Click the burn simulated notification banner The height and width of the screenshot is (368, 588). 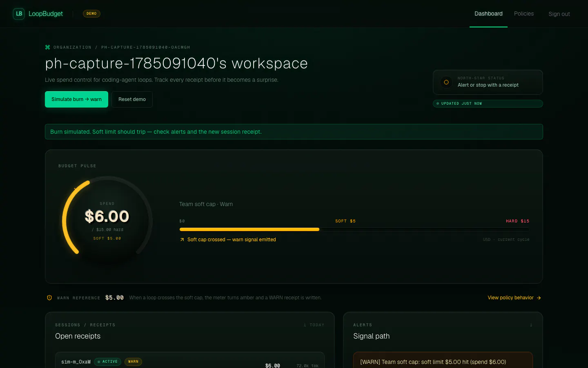click(x=294, y=132)
